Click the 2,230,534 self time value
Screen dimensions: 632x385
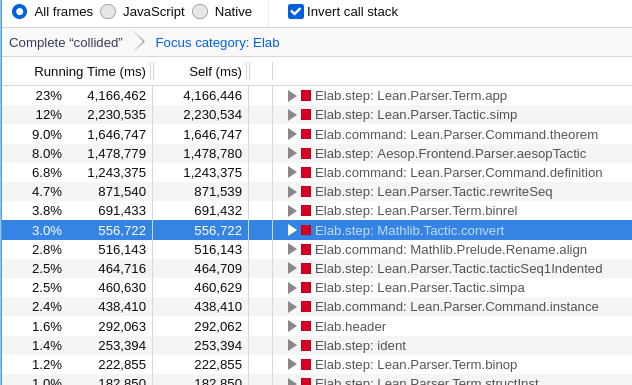212,115
